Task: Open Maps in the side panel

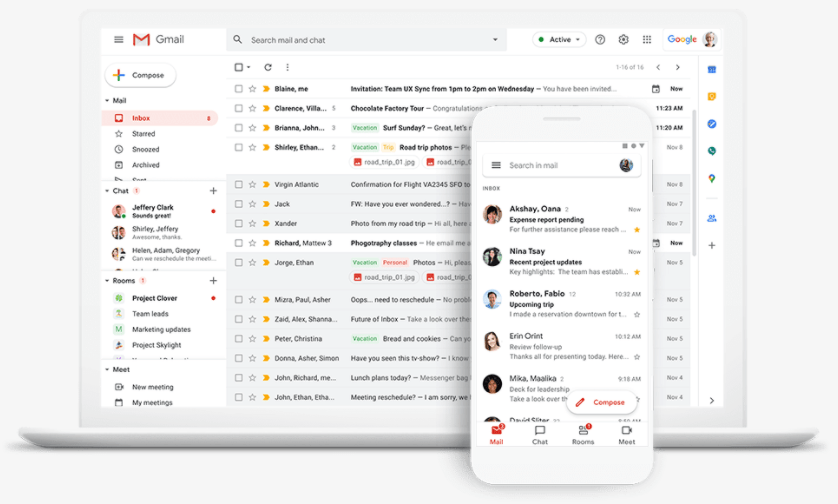Action: point(711,179)
